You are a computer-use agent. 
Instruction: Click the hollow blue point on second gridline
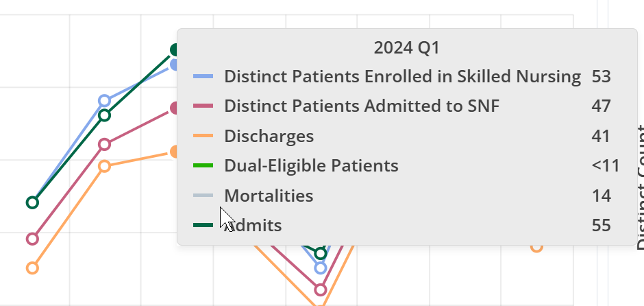coord(104,101)
